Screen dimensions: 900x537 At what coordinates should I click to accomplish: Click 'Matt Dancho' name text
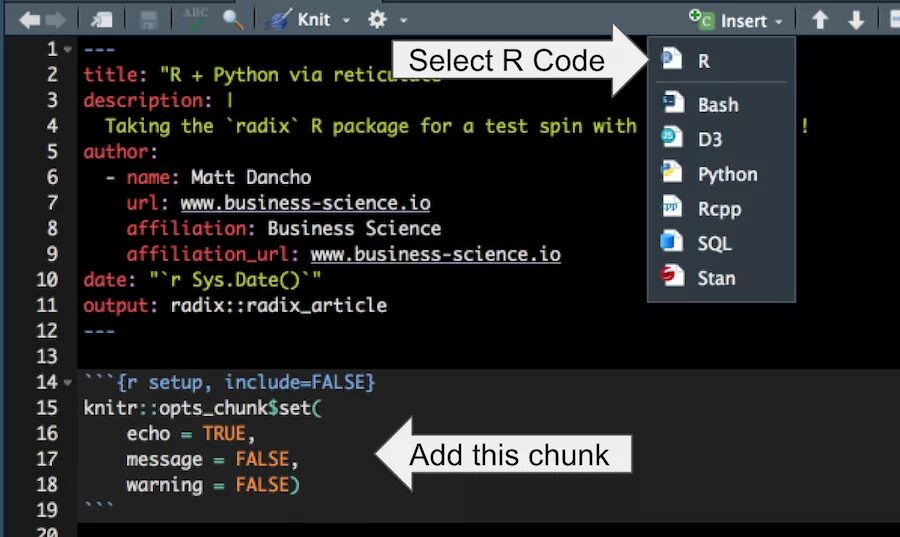[251, 177]
